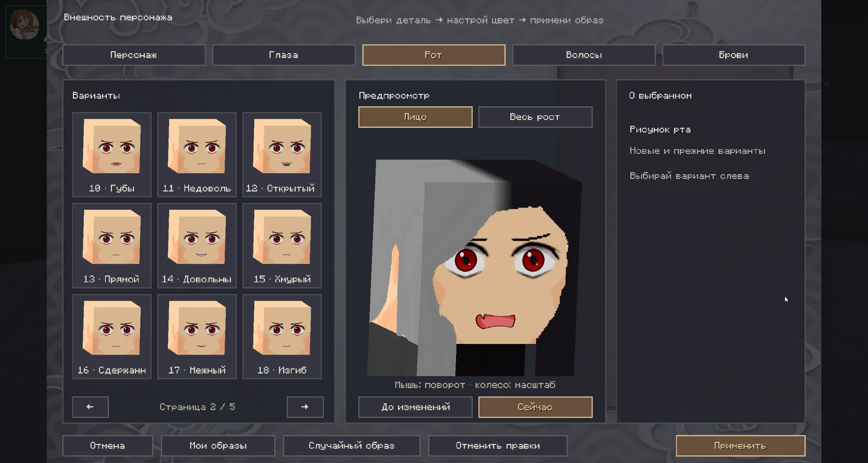Click the Применить button

click(740, 446)
